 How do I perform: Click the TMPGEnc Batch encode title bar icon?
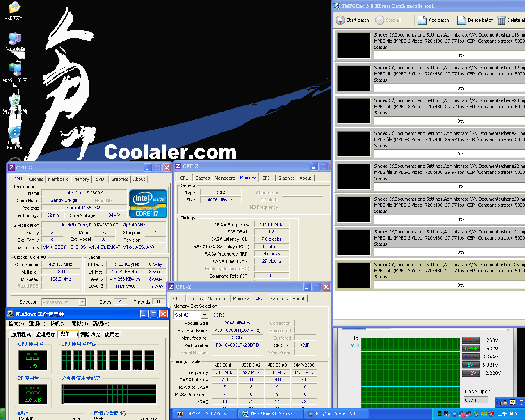(x=337, y=6)
